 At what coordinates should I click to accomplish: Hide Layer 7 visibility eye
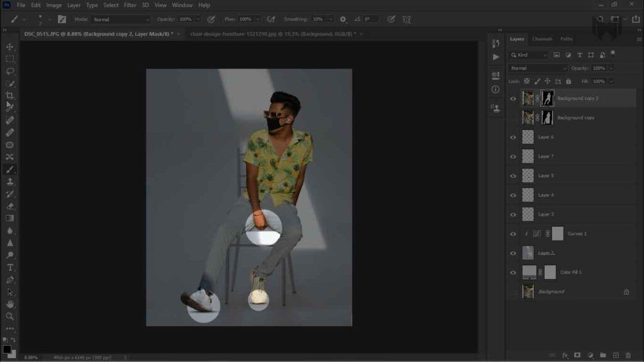[513, 156]
